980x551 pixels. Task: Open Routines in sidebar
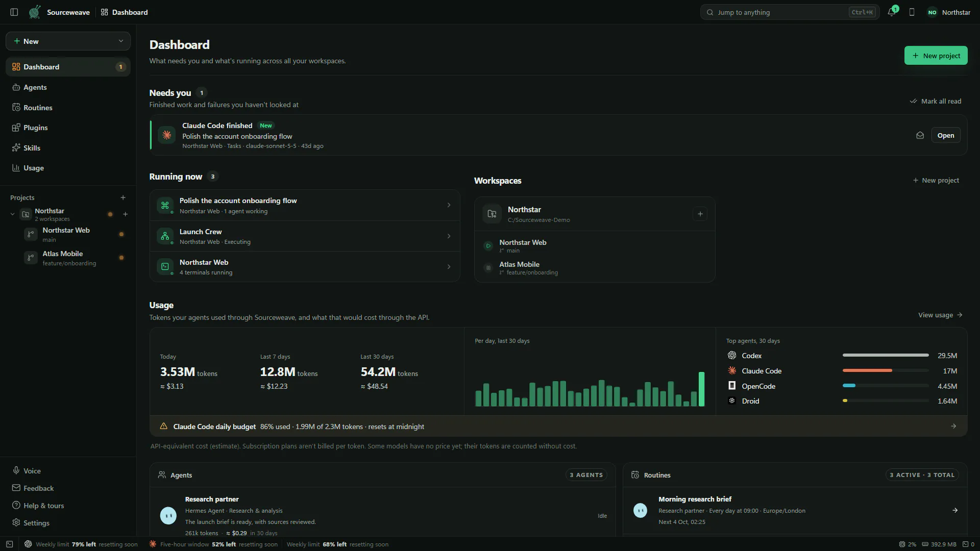tap(68, 108)
